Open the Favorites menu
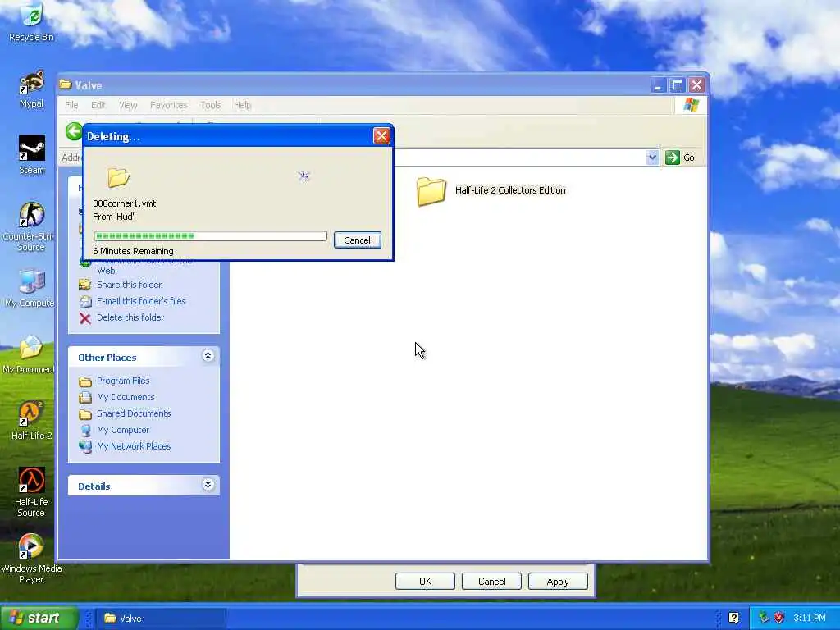Screen dimensions: 840x630 169,105
